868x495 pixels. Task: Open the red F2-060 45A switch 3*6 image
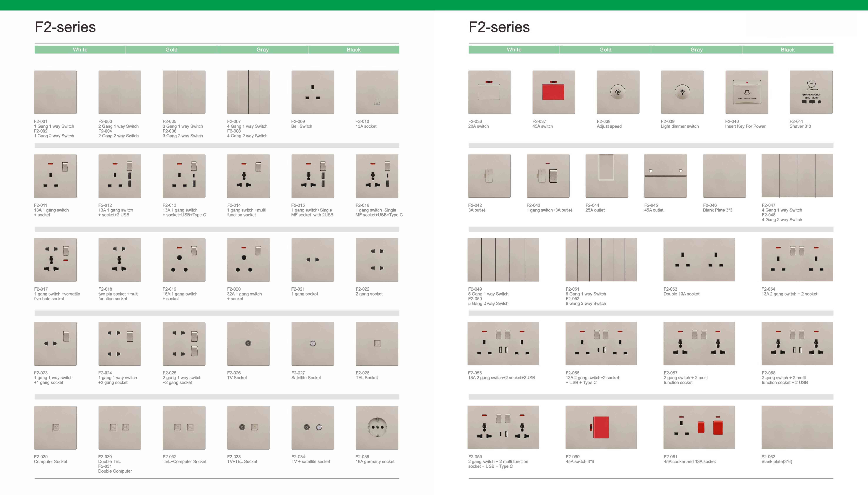[x=601, y=427]
